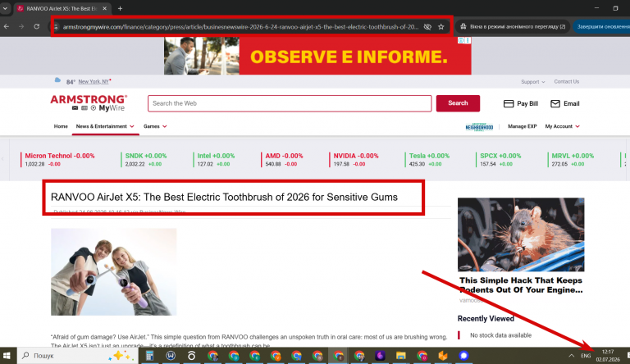Click the armstrongmywire.com address bar URL
Screen dimensions: 630x364
pos(240,27)
